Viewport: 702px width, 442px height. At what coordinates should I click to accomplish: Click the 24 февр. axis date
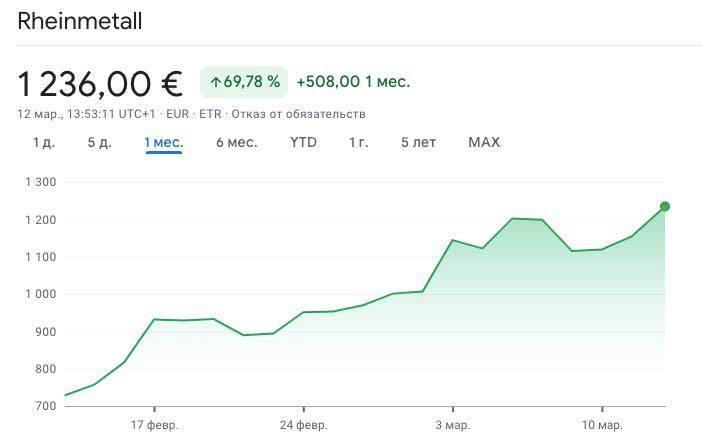coord(303,425)
